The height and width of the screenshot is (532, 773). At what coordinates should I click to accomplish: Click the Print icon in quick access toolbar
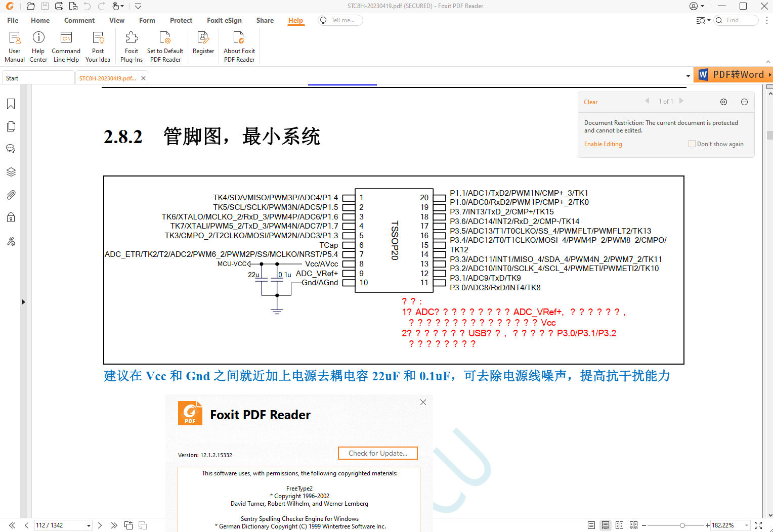click(x=59, y=7)
